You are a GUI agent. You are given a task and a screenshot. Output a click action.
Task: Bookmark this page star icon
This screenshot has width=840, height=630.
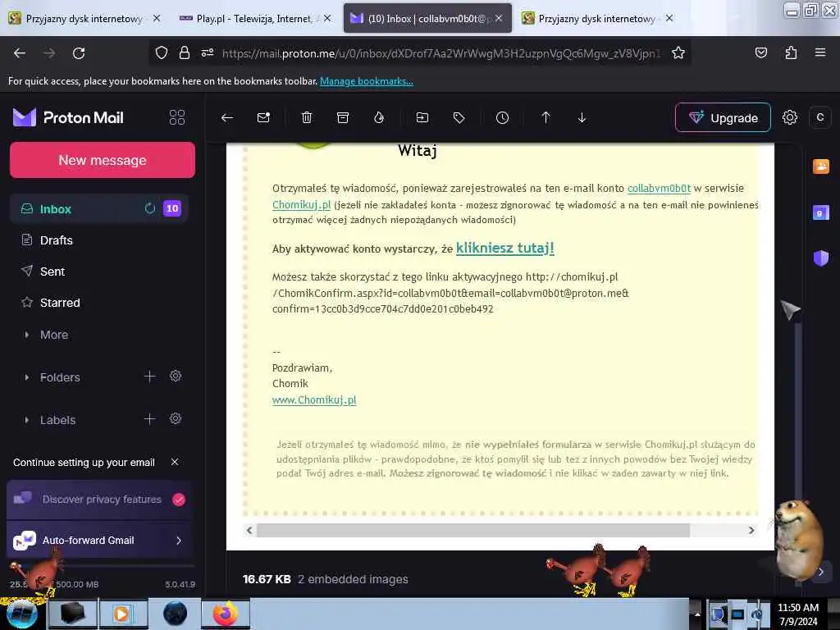[678, 53]
